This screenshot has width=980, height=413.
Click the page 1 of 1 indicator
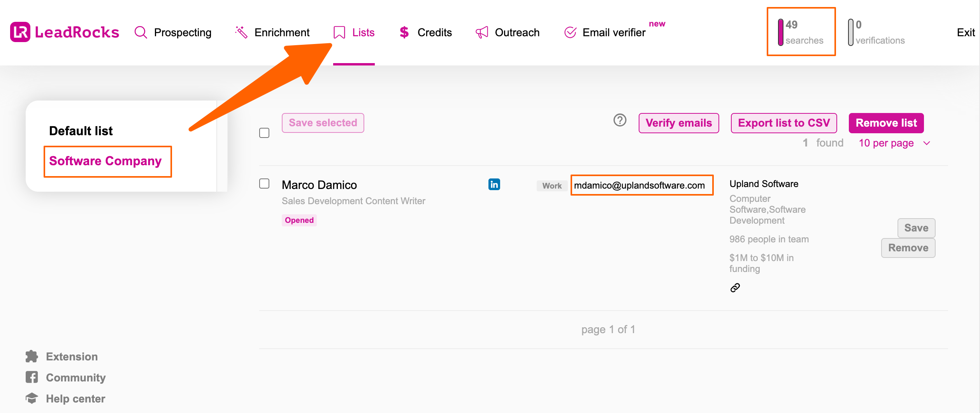(x=608, y=330)
